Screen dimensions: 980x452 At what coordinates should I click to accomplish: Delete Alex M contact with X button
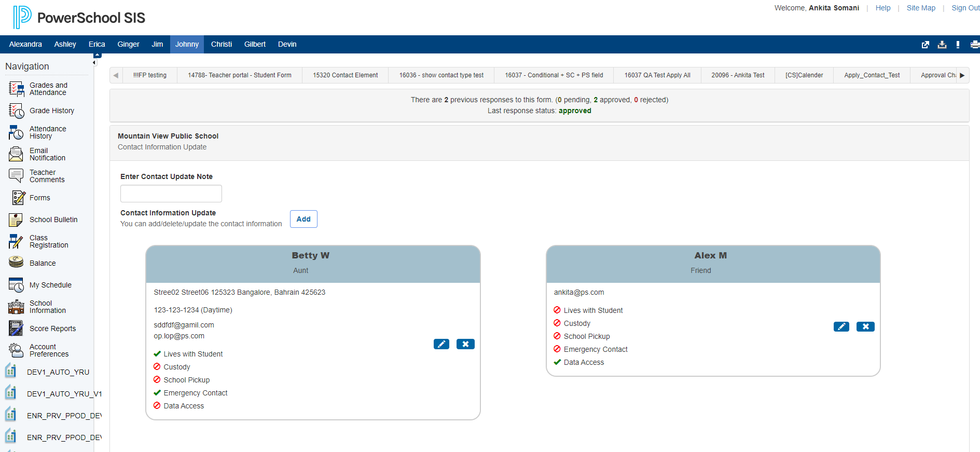865,326
